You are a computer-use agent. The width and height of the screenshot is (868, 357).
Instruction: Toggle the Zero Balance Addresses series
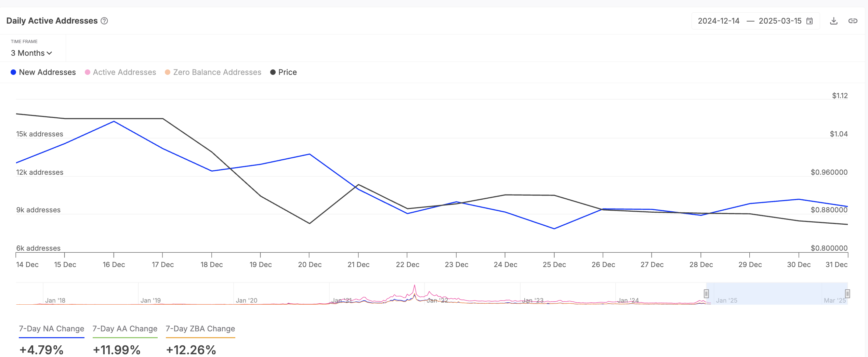213,72
